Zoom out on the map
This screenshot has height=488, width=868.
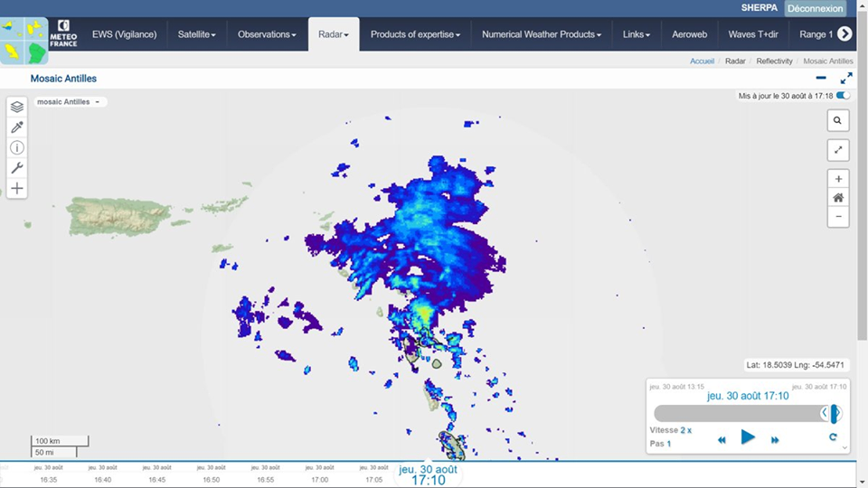[x=838, y=216]
